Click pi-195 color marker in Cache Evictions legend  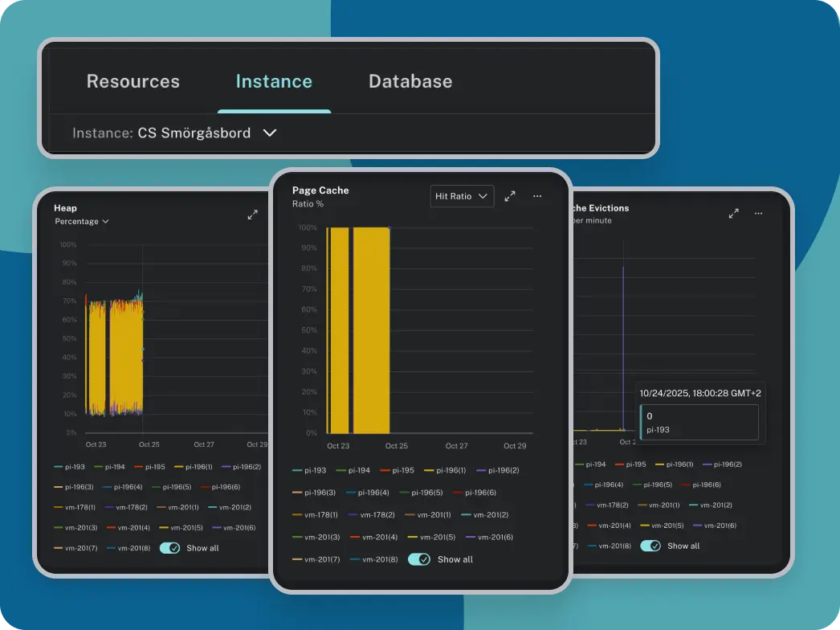pyautogui.click(x=619, y=464)
